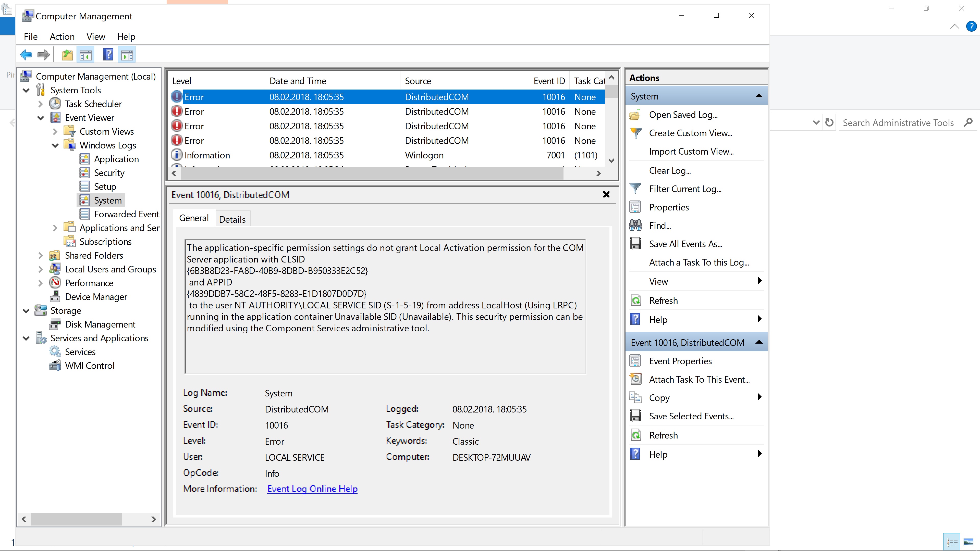Open Device Manager in the tree
The width and height of the screenshot is (980, 551).
tap(96, 297)
